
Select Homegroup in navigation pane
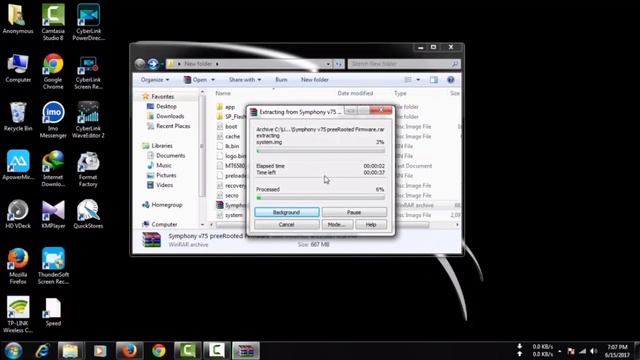coord(167,205)
